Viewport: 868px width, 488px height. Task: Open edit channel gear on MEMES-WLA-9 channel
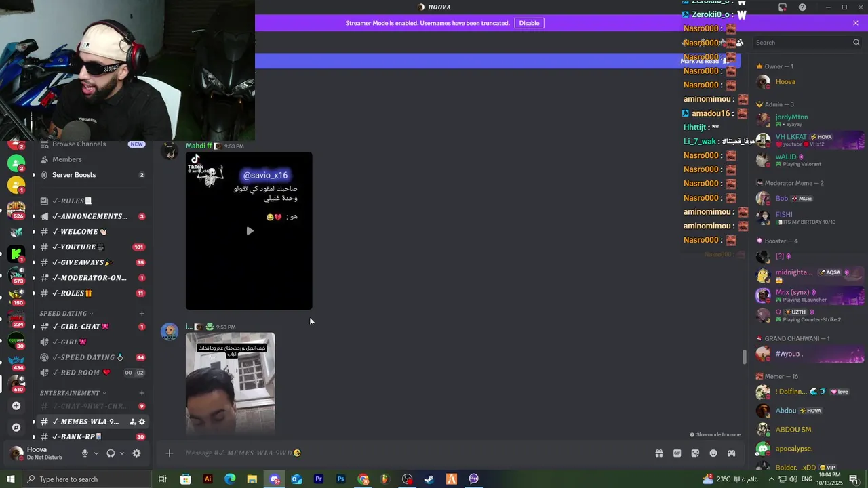point(142,422)
